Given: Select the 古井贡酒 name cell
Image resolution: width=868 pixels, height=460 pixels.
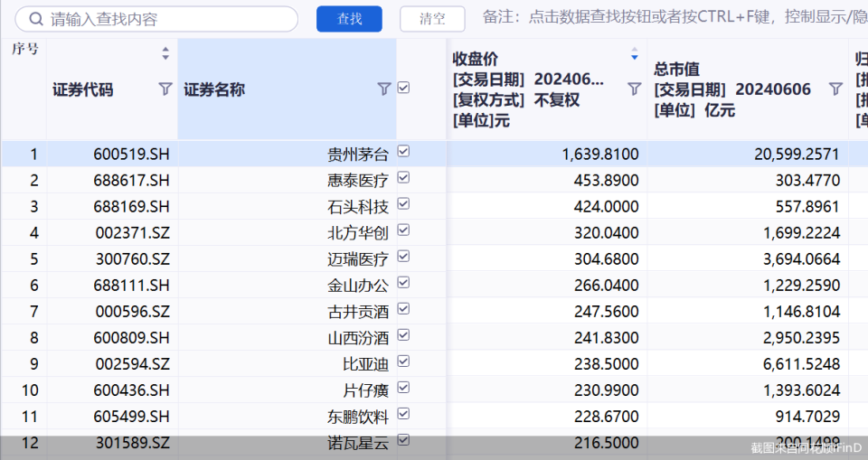Looking at the screenshot, I should coord(287,312).
